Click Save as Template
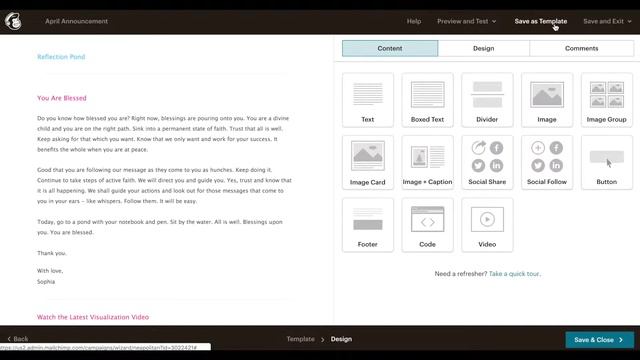The image size is (640, 360). 541,21
